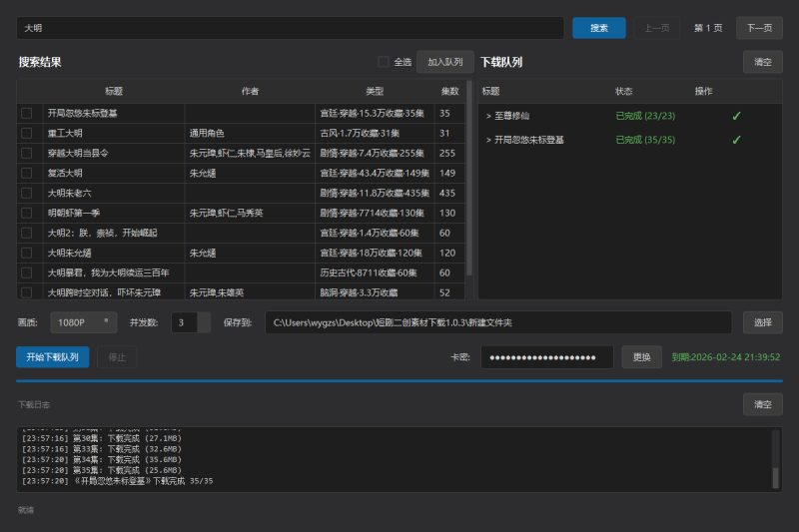Expand the 开局忽悠朱标登基 queue item
The height and width of the screenshot is (532, 799).
point(488,140)
